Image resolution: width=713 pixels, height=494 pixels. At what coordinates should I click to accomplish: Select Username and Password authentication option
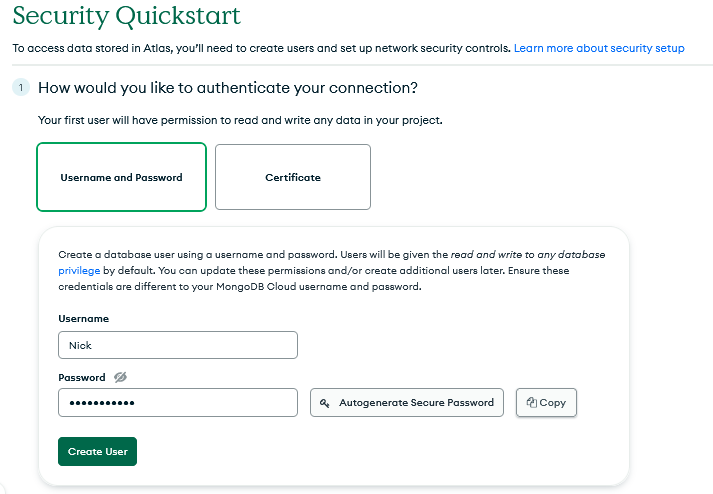click(121, 177)
